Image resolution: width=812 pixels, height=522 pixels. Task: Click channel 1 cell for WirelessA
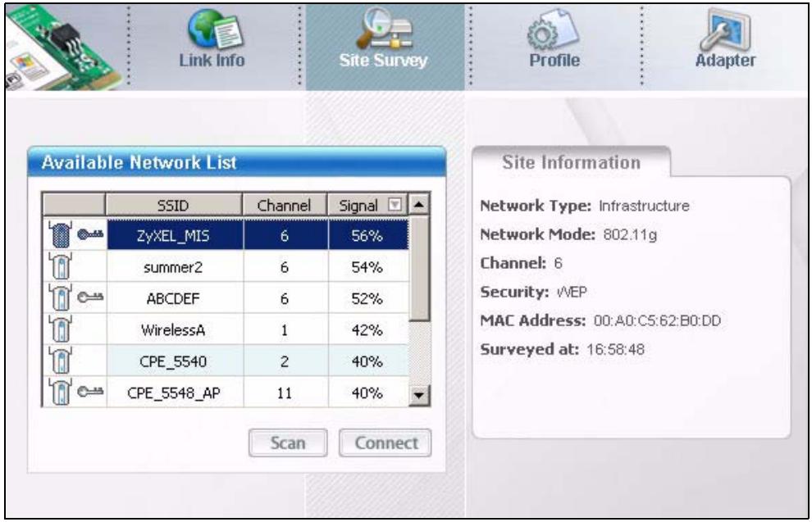click(x=285, y=330)
